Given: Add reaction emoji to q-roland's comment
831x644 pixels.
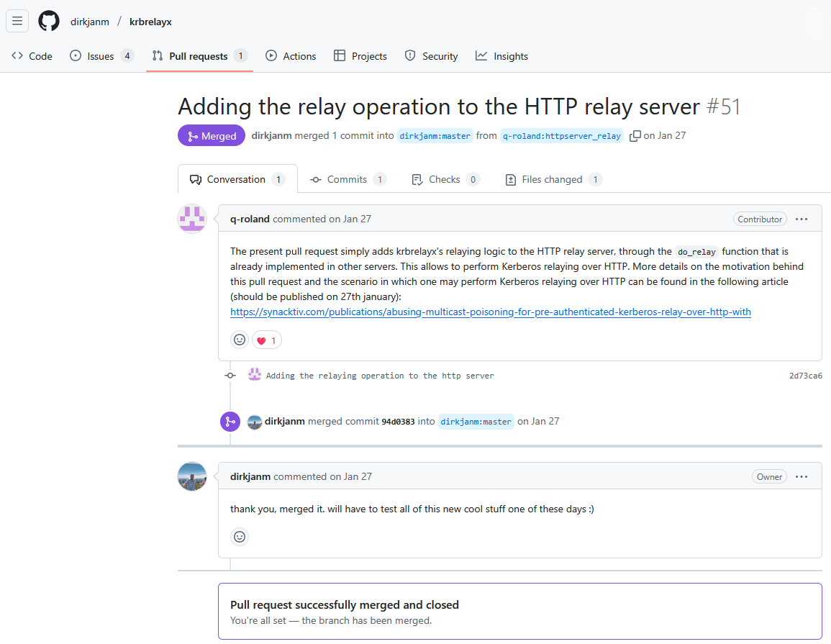Looking at the screenshot, I should click(240, 340).
